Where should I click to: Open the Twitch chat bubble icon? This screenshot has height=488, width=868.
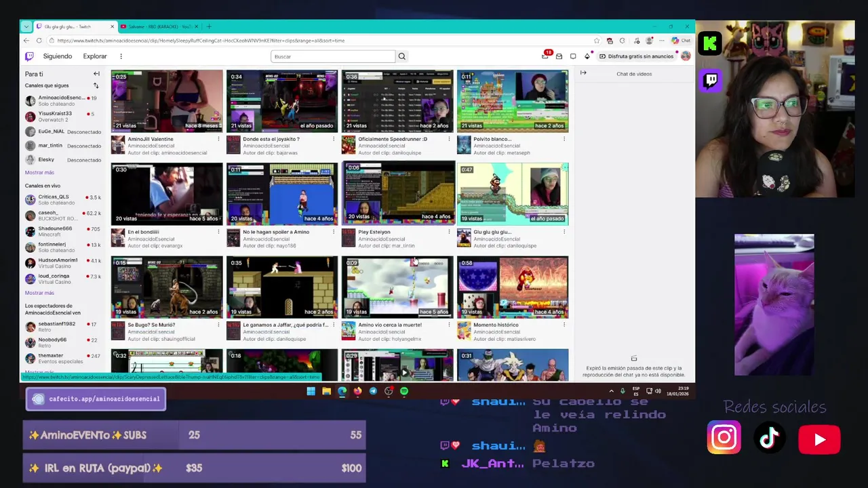click(x=573, y=56)
